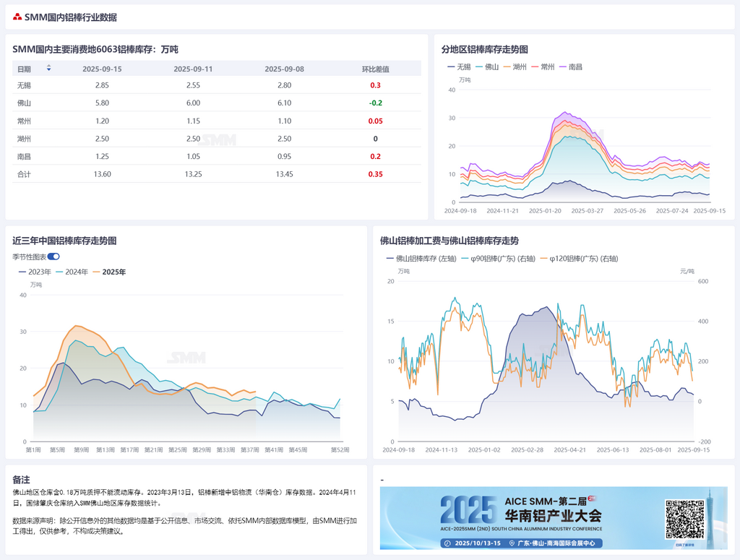Toggle the 季节性图表 switch
This screenshot has height=560, width=740.
click(53, 257)
